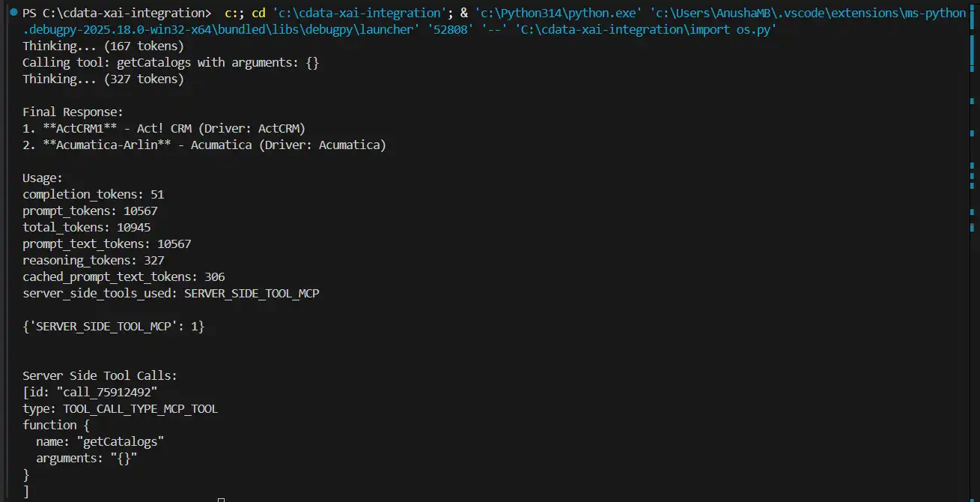Click the terminal cursor box at bottom
The height and width of the screenshot is (502, 980).
(221, 500)
